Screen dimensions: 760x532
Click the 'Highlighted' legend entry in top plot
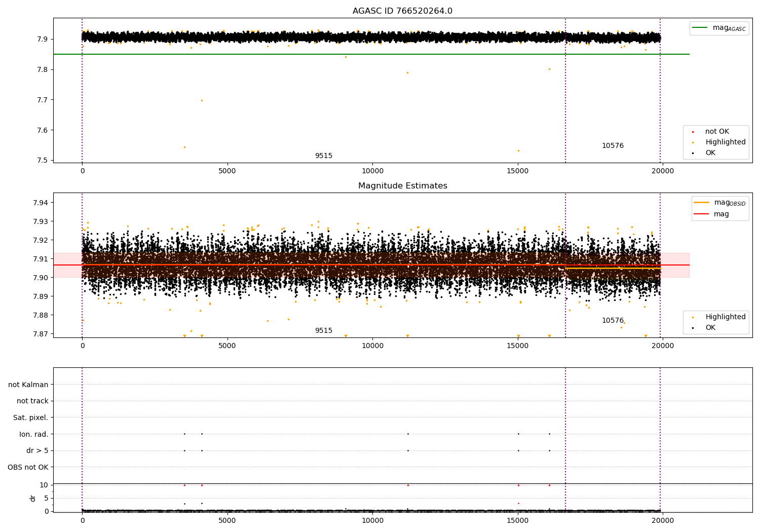click(725, 142)
